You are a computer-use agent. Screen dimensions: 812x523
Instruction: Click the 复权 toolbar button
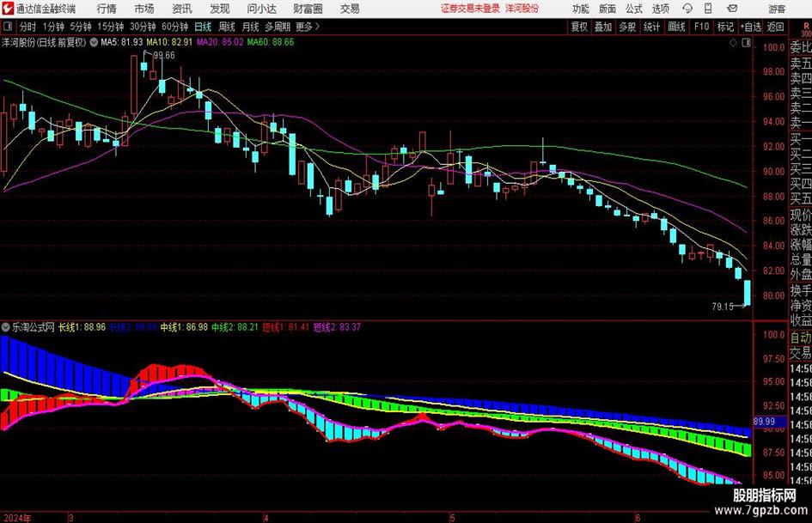[x=579, y=27]
